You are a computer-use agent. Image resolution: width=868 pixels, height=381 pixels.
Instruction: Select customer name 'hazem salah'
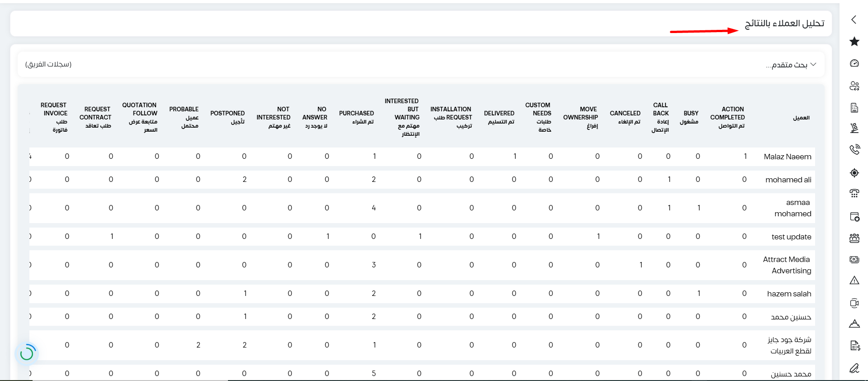coord(789,294)
